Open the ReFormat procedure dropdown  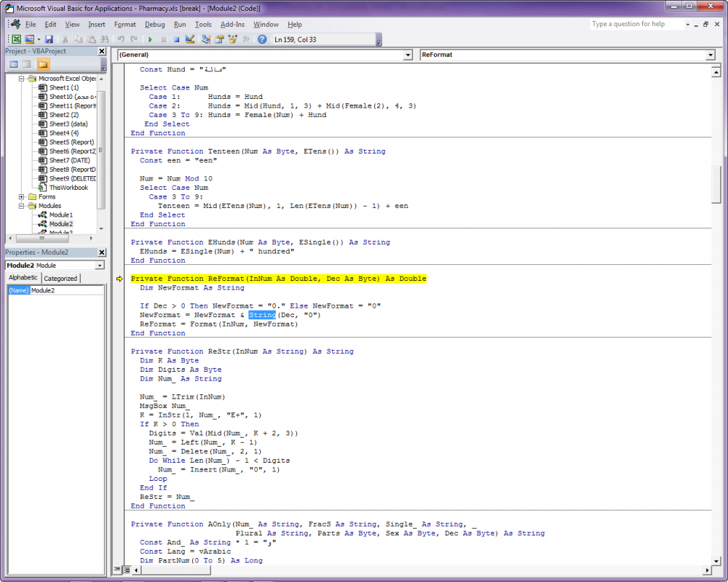point(710,55)
